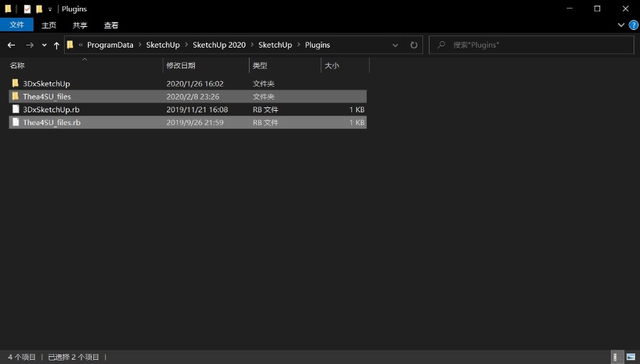The height and width of the screenshot is (364, 640).
Task: Sort by 修改日期 column header
Action: coord(181,65)
